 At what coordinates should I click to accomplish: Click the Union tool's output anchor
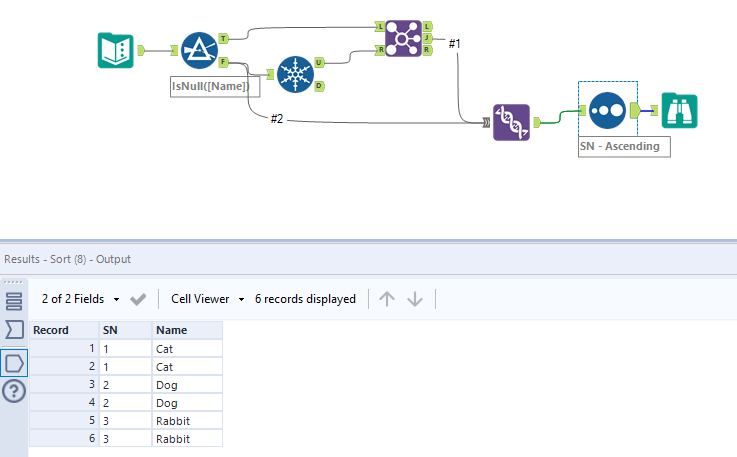[537, 123]
